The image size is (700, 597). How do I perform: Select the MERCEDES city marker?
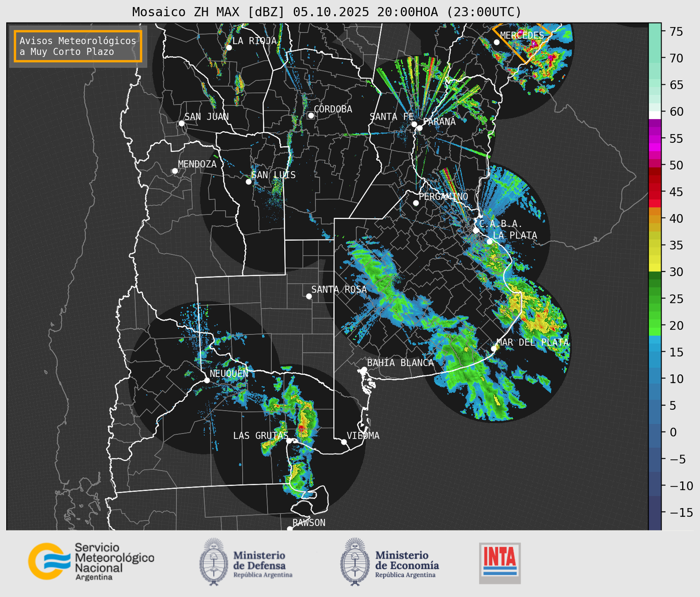497,42
